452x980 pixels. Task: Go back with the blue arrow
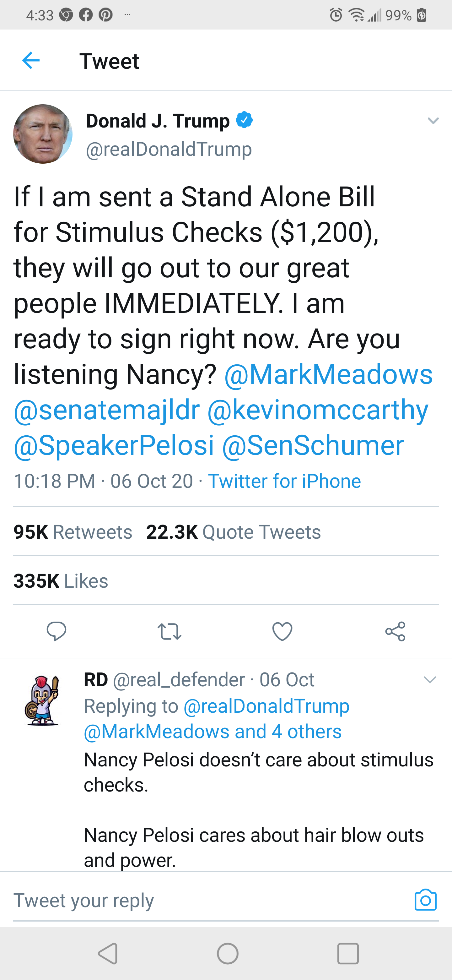[x=31, y=61]
